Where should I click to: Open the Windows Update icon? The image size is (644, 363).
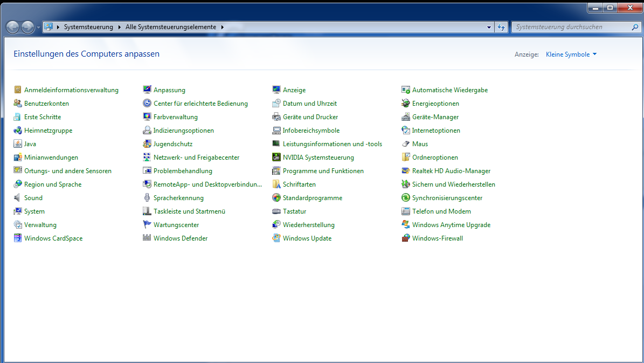tap(276, 238)
